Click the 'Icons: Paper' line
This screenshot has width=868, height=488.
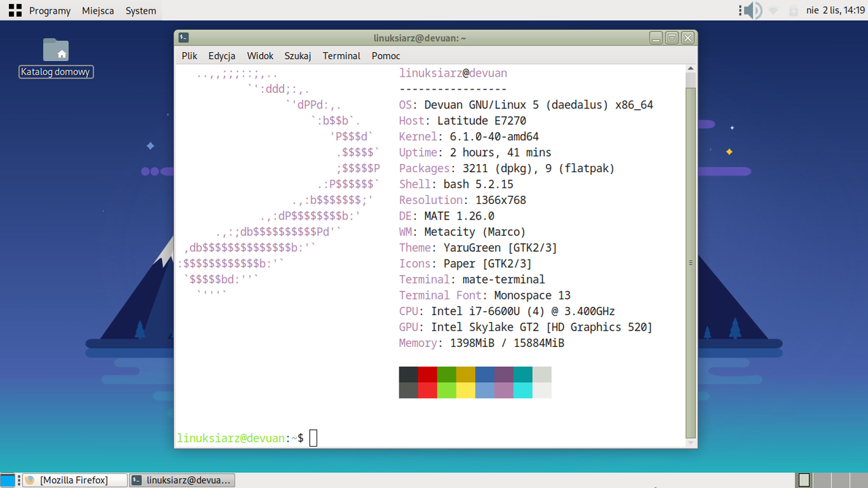pos(466,264)
